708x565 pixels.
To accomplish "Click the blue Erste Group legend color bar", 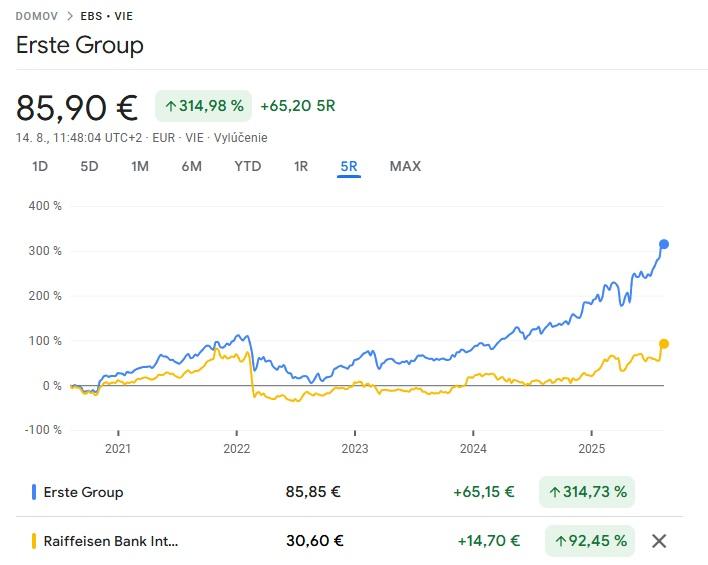I will tap(34, 492).
